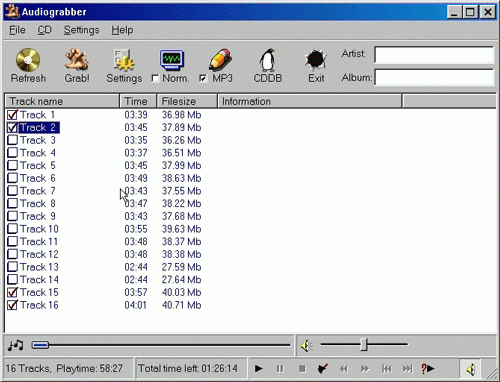The height and width of the screenshot is (382, 500).
Task: Pause playback
Action: click(x=280, y=369)
